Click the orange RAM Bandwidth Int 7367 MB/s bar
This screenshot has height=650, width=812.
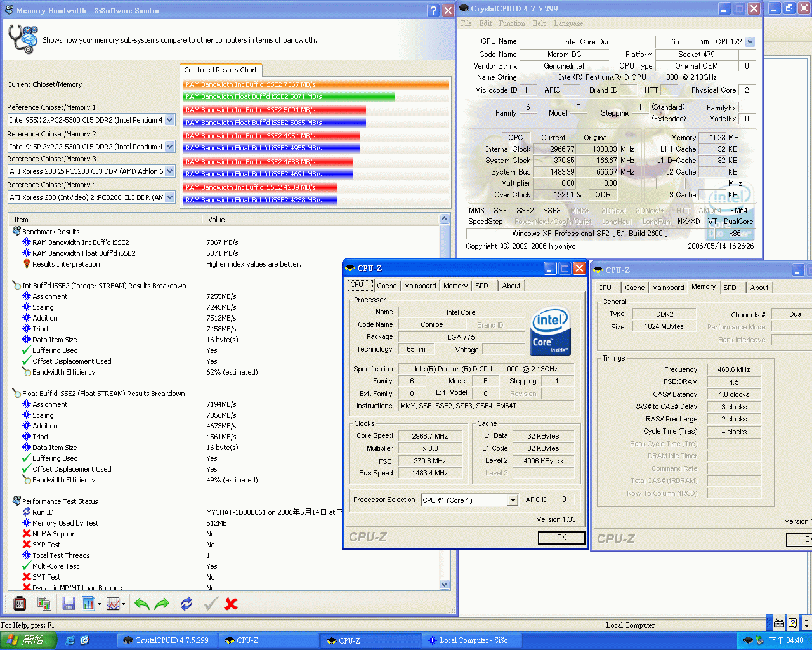click(315, 84)
